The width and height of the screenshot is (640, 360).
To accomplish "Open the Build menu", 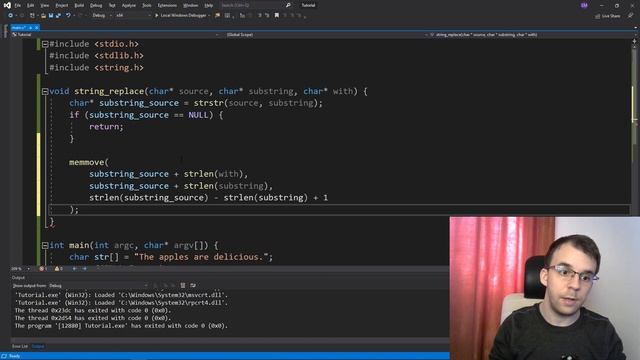I will (x=79, y=5).
